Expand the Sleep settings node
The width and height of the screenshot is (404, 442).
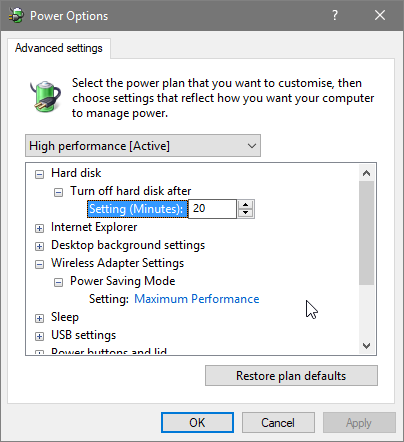point(39,318)
